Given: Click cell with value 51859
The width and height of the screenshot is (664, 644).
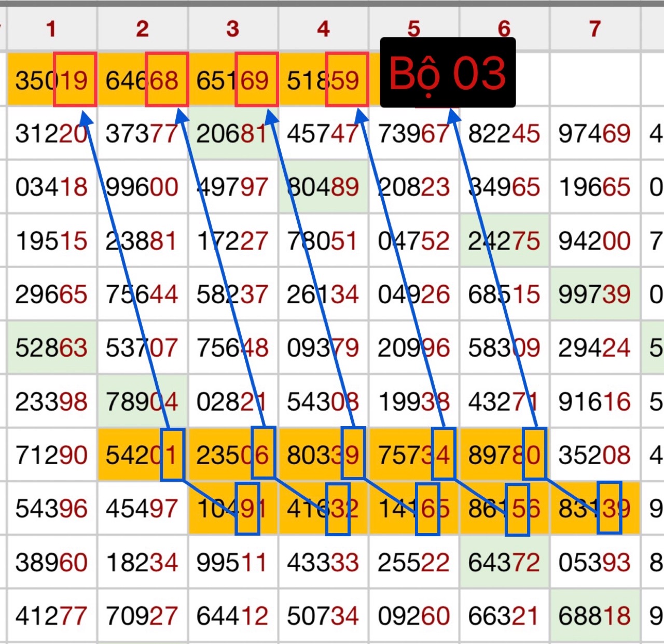Looking at the screenshot, I should click(x=324, y=79).
